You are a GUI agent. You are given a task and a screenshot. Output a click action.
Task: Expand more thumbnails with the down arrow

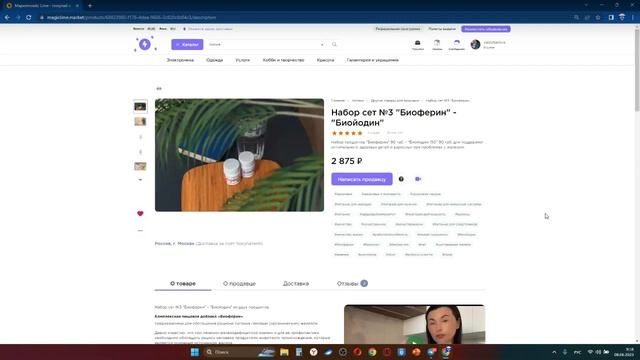[x=140, y=180]
